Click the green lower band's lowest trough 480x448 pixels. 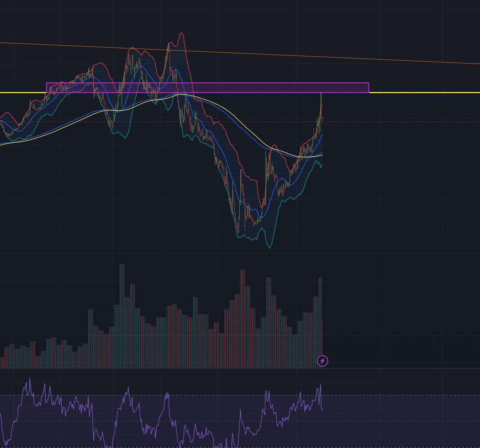(x=269, y=248)
